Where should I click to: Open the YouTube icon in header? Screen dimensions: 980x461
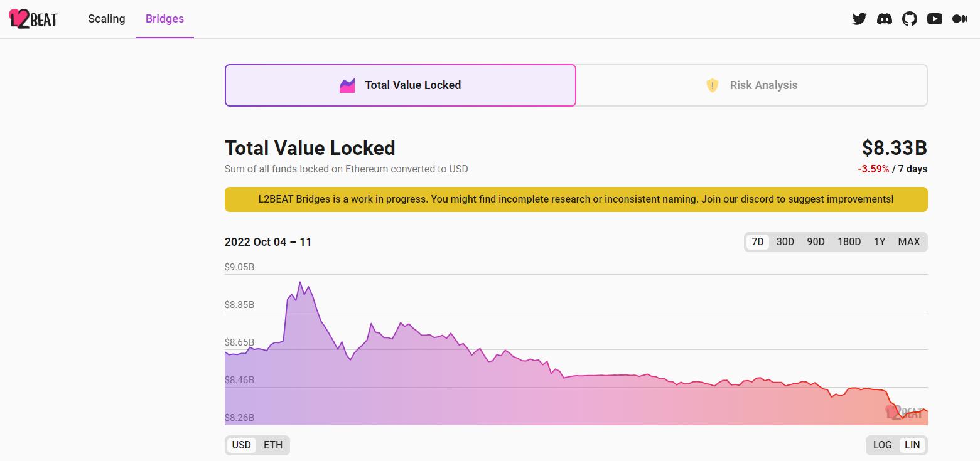934,19
